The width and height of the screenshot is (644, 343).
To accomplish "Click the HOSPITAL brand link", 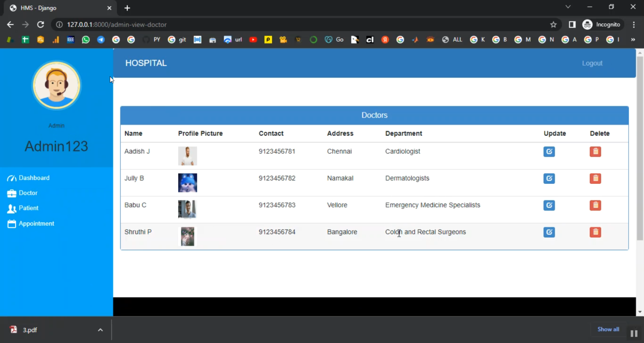I will (x=146, y=63).
